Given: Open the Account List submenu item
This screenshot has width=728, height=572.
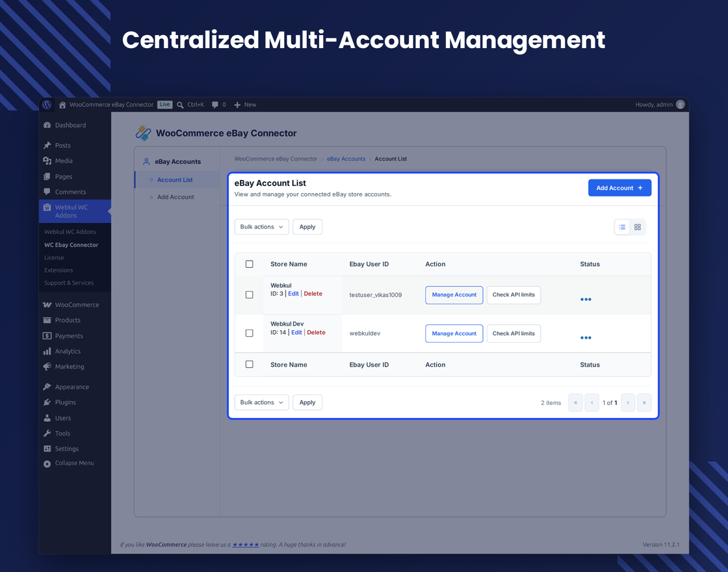Looking at the screenshot, I should click(x=175, y=179).
